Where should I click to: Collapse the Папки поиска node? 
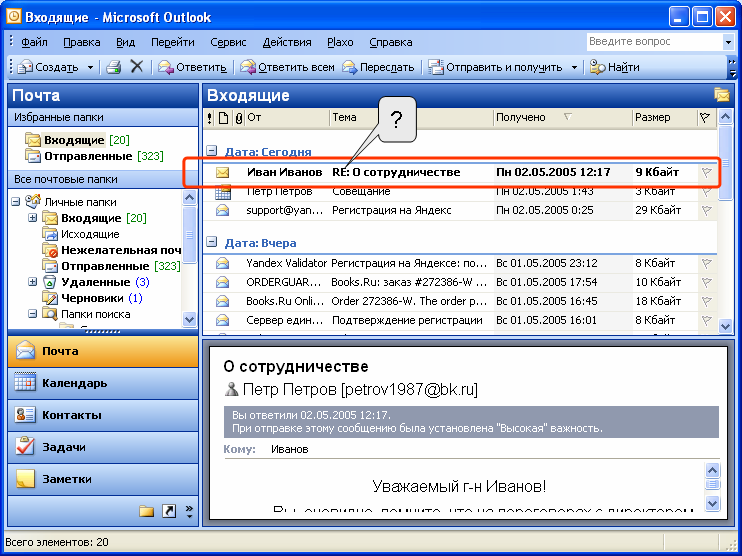(32, 314)
